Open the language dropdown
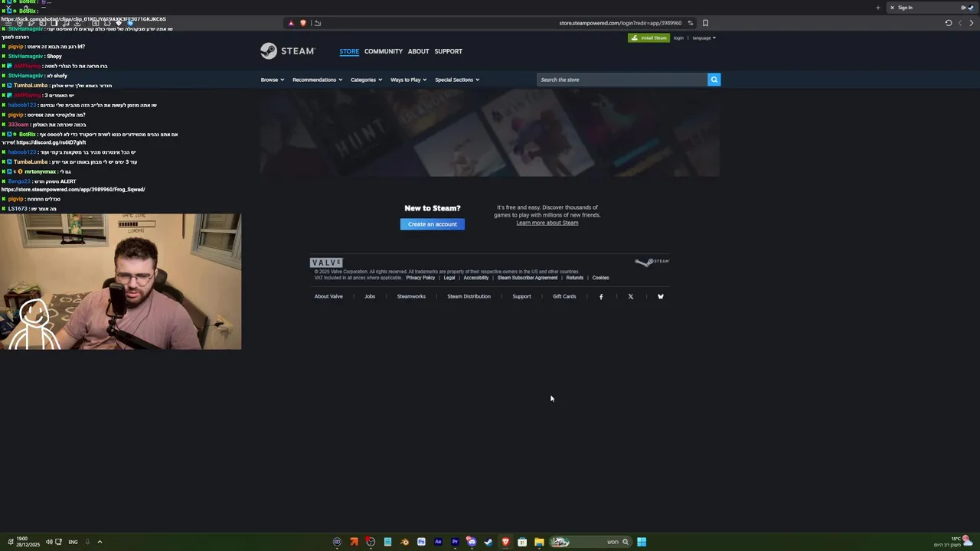The image size is (980, 551). [704, 37]
